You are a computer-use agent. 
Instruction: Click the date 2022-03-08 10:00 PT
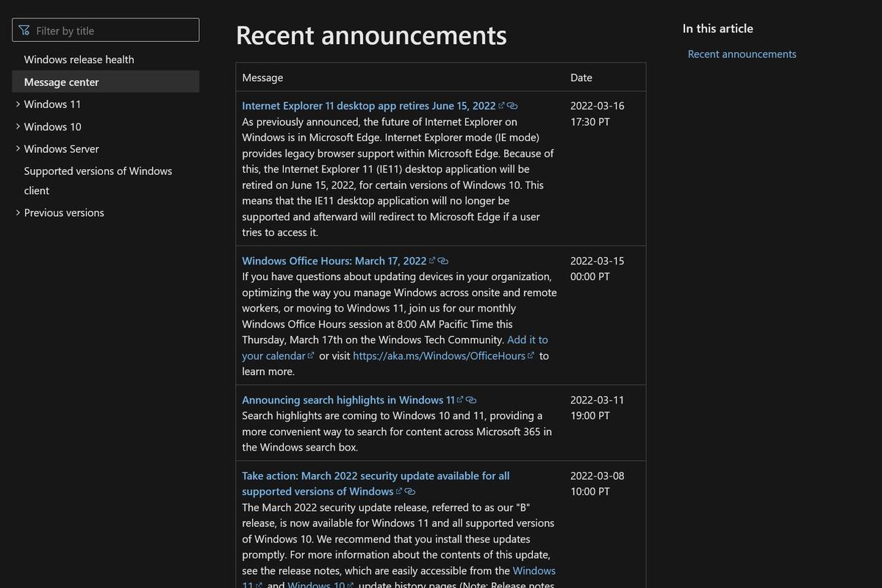point(598,484)
